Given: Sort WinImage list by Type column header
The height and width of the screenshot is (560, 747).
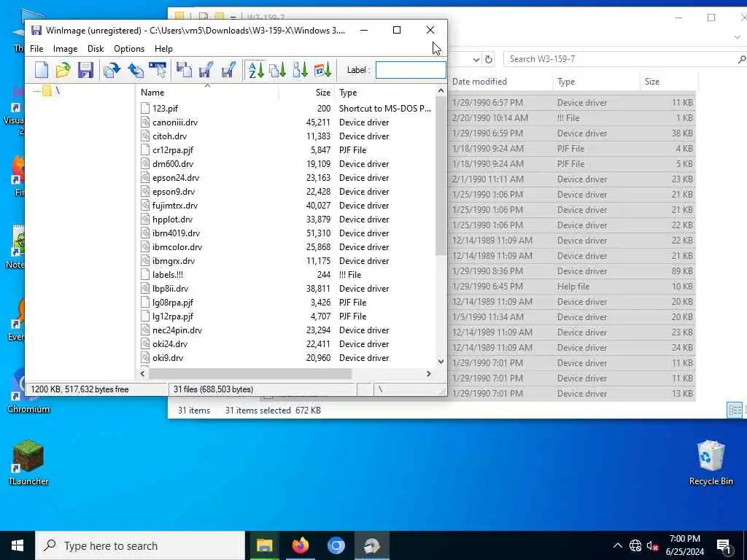Looking at the screenshot, I should pyautogui.click(x=384, y=93).
